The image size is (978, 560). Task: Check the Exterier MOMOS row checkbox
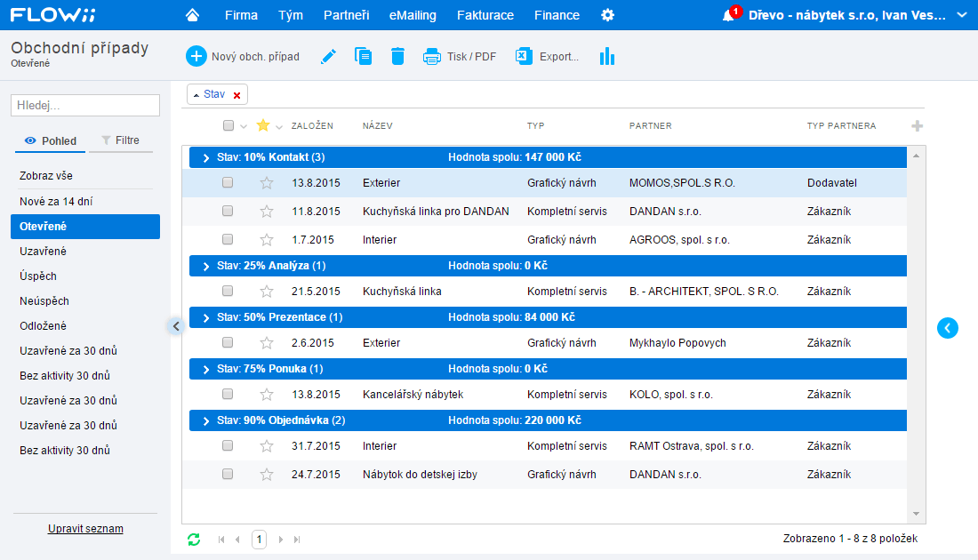228,182
